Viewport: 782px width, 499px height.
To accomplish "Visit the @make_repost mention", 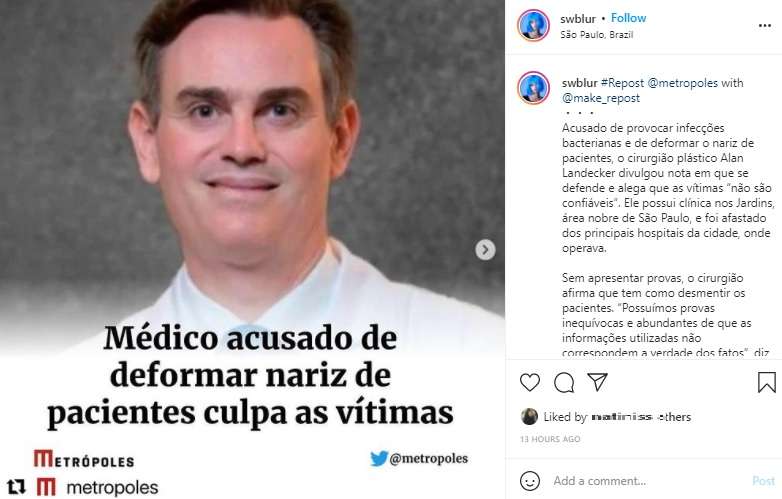I will pos(601,98).
